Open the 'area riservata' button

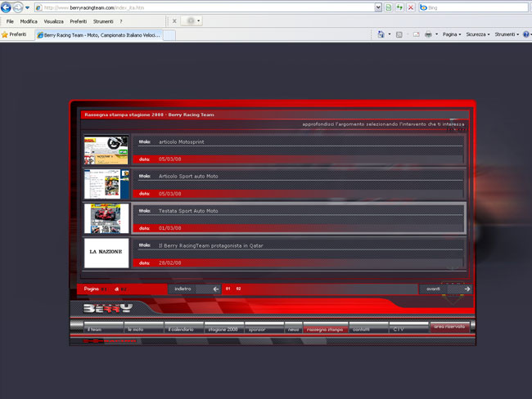(449, 327)
